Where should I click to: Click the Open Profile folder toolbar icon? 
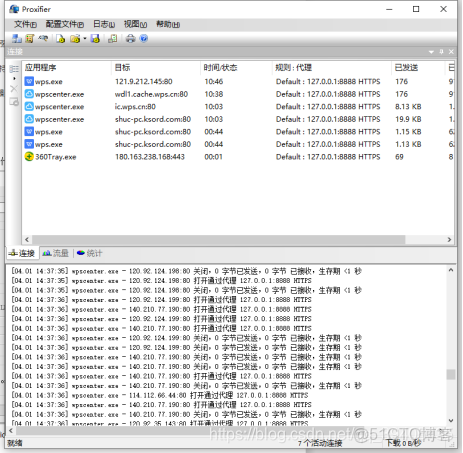coord(75,39)
